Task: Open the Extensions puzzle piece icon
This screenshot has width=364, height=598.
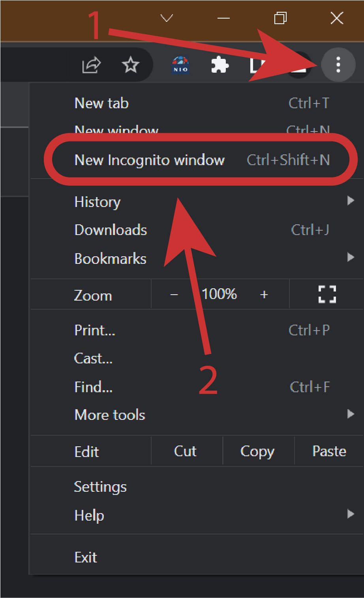Action: (220, 64)
